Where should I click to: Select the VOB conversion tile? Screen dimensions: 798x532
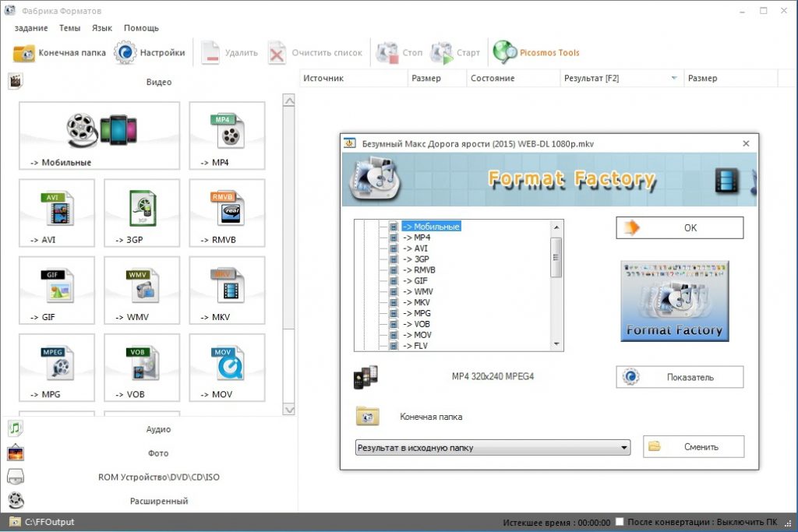[142, 367]
